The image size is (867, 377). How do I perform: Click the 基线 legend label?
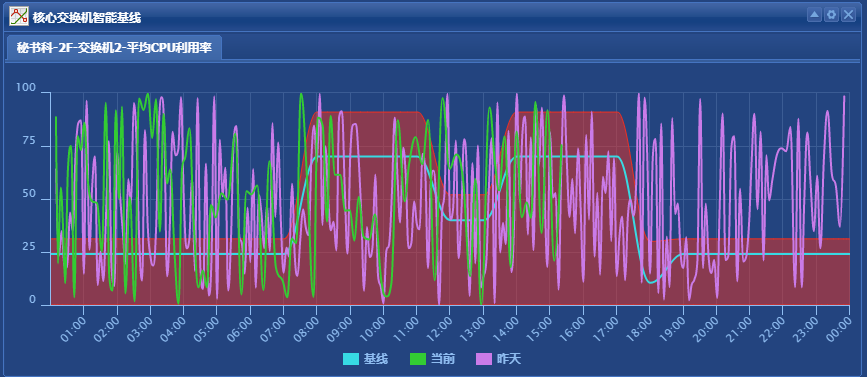click(375, 359)
